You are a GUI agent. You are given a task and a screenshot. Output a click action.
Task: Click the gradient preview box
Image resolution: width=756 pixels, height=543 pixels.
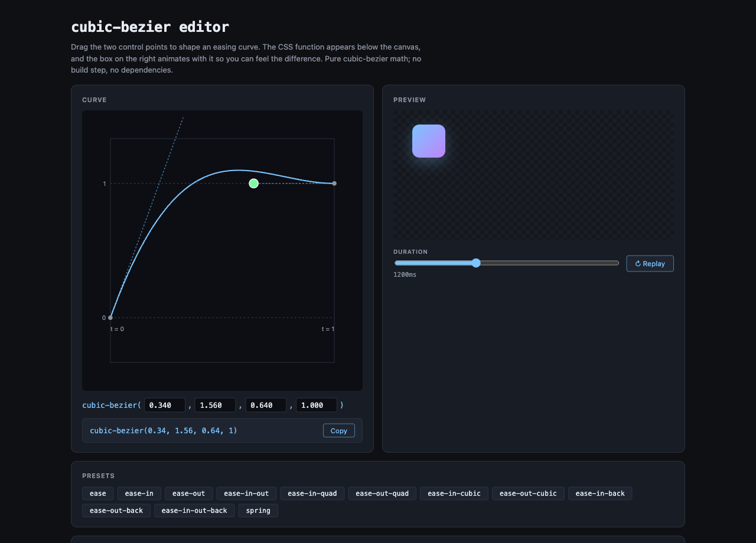click(429, 141)
